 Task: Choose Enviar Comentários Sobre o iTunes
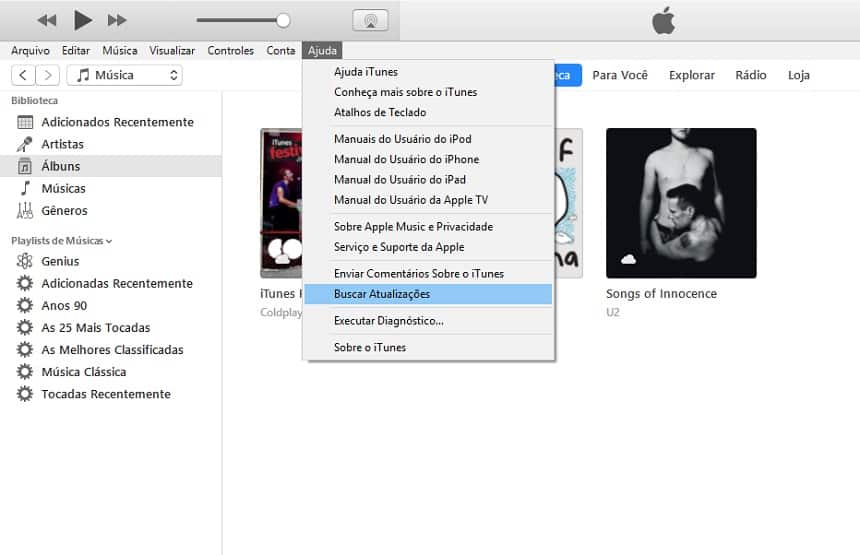point(428,274)
